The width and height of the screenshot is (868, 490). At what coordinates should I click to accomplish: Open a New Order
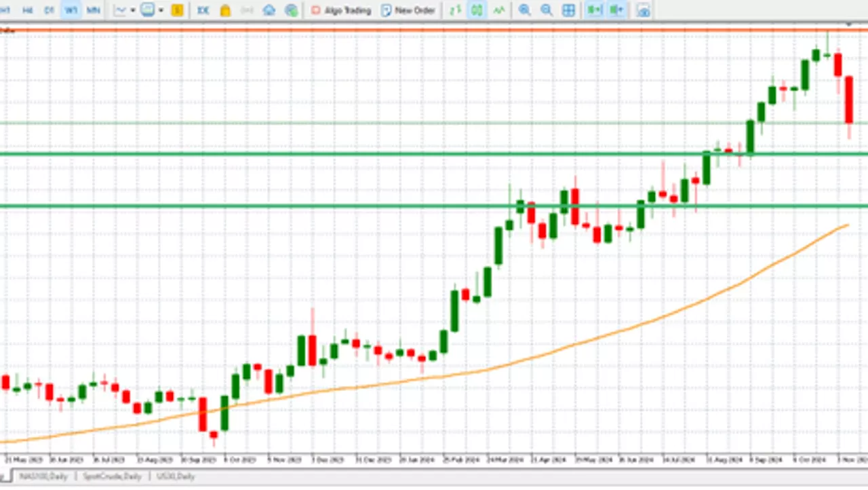coord(408,10)
